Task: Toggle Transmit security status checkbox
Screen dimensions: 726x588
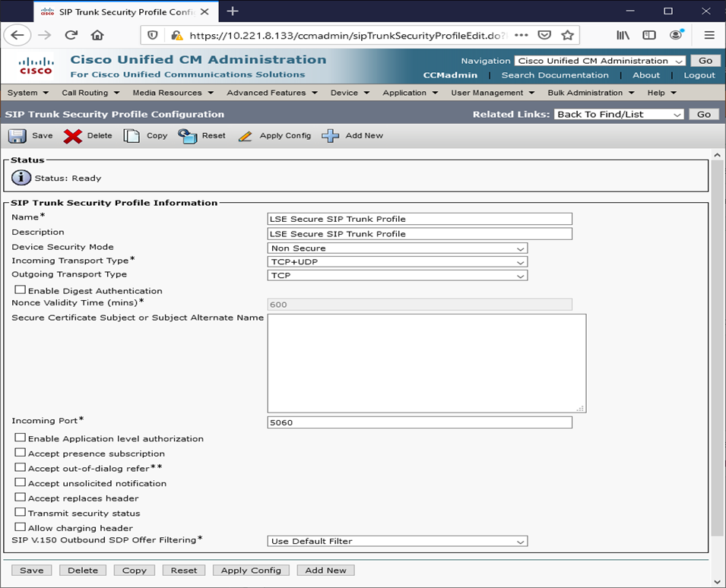Action: (x=21, y=513)
